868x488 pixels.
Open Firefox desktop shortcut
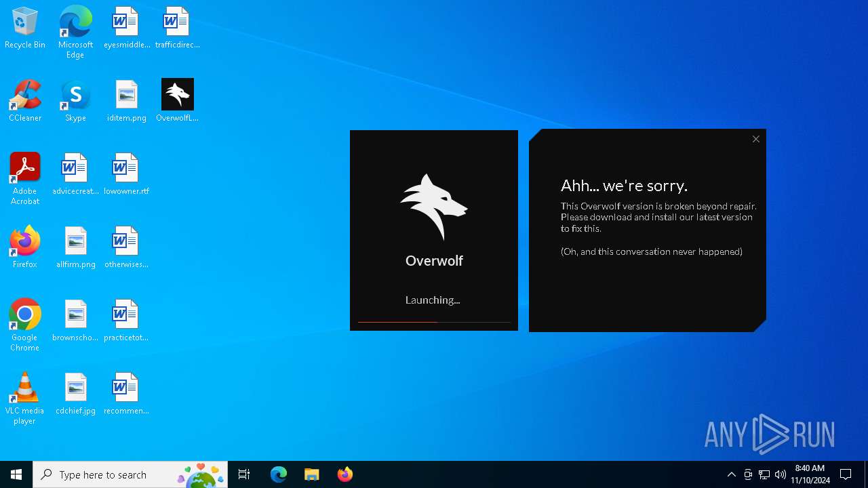25,248
